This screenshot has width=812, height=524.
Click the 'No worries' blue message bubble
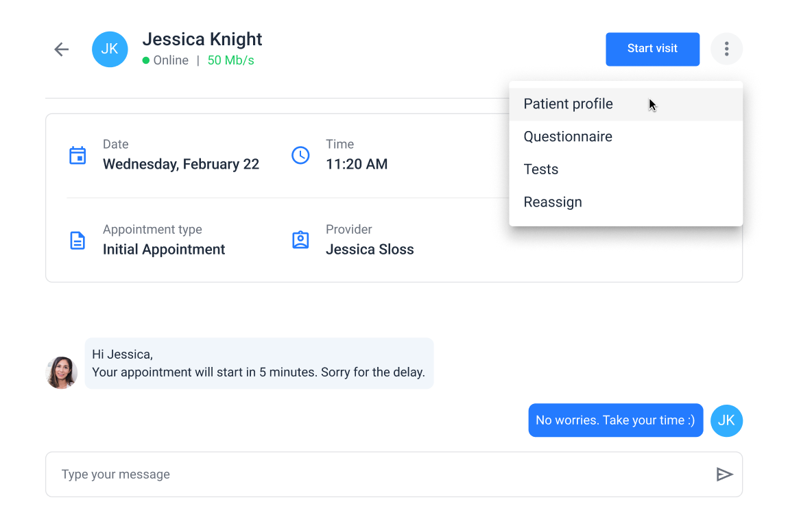[615, 420]
